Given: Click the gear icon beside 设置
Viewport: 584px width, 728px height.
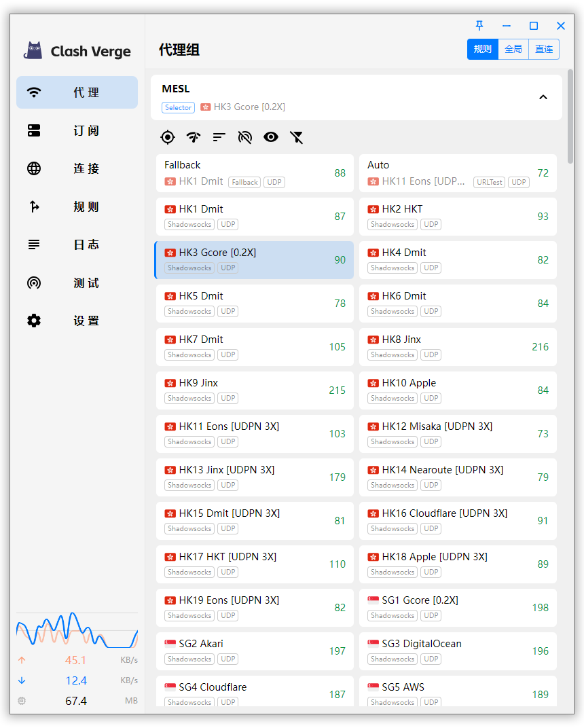Looking at the screenshot, I should pos(34,321).
